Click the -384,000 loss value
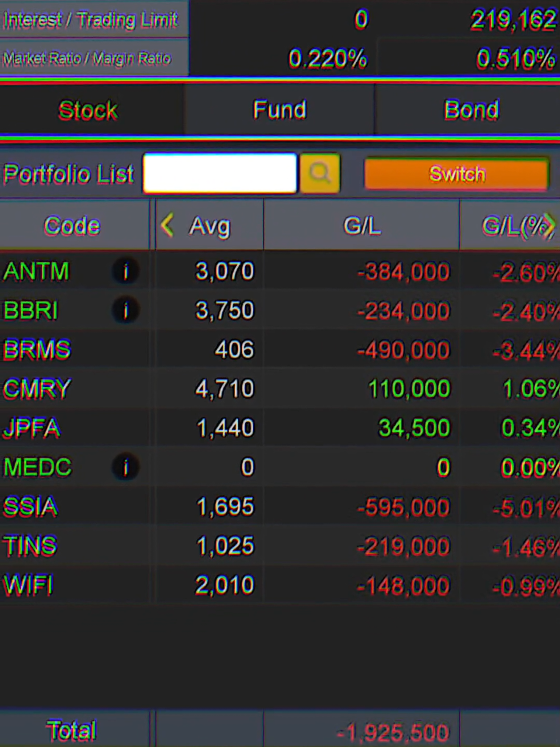 point(404,272)
